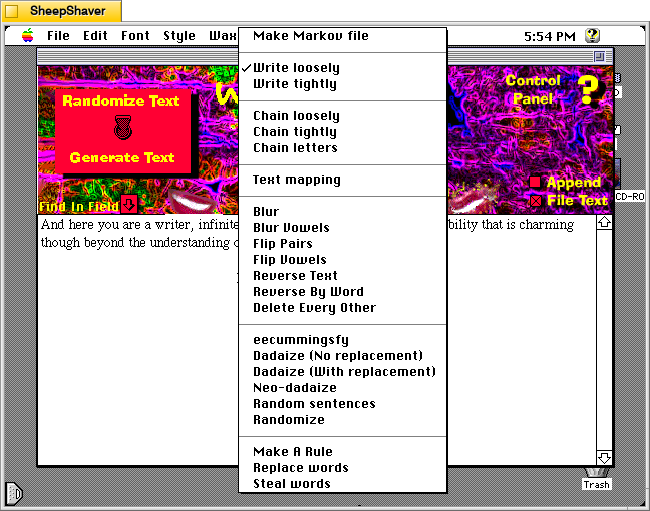Image resolution: width=650 pixels, height=511 pixels.
Task: Select Write loosely checked option
Action: pyautogui.click(x=342, y=68)
